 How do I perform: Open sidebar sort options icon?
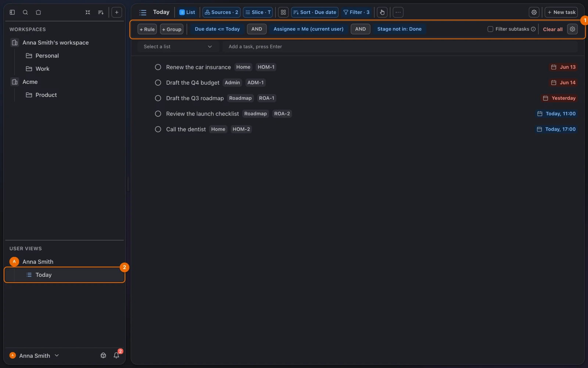[x=101, y=12]
